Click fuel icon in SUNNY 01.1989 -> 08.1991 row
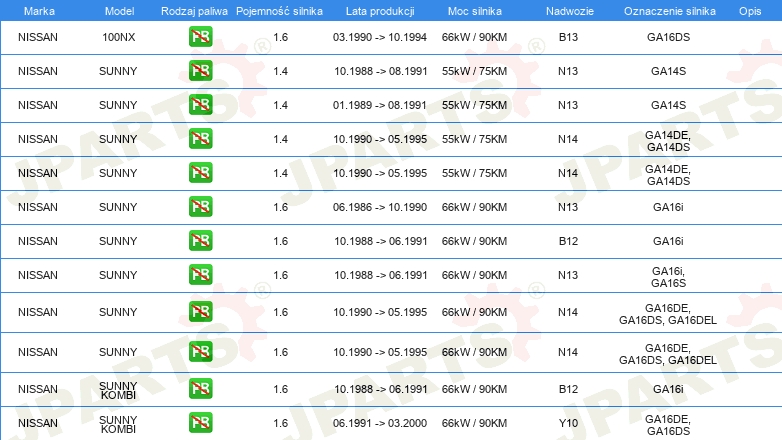This screenshot has height=440, width=782. (x=200, y=105)
